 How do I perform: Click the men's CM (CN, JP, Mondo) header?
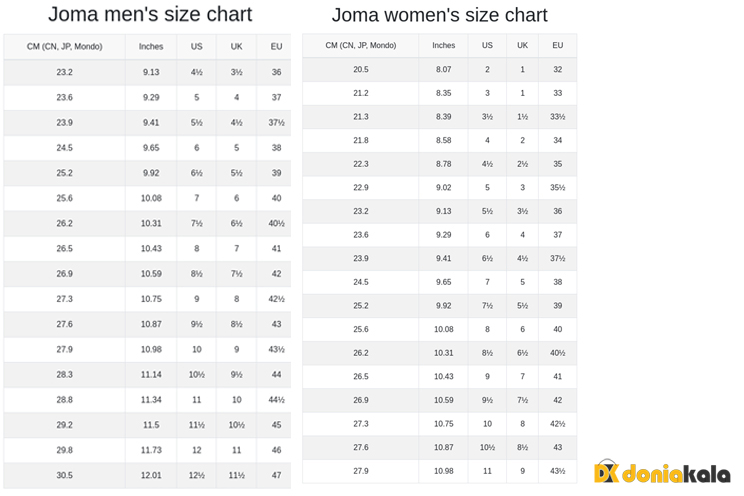[64, 47]
